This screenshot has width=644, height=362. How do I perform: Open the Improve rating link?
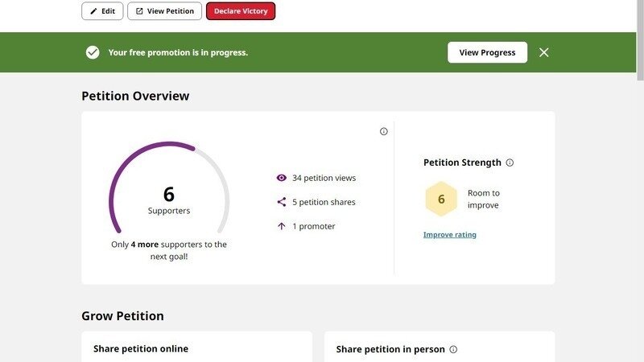pos(450,235)
